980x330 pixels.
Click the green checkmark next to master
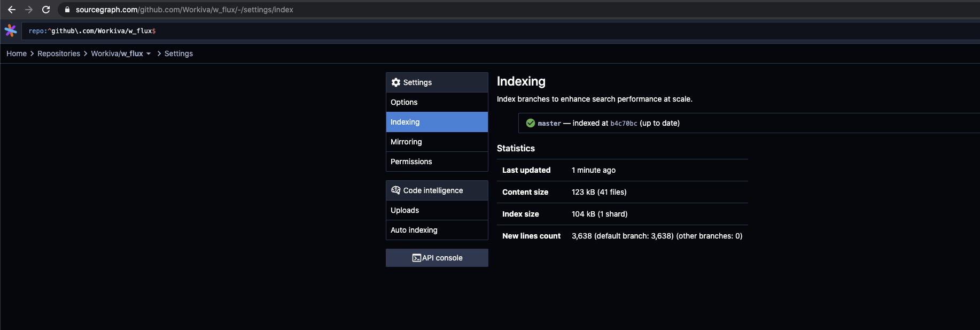point(531,123)
